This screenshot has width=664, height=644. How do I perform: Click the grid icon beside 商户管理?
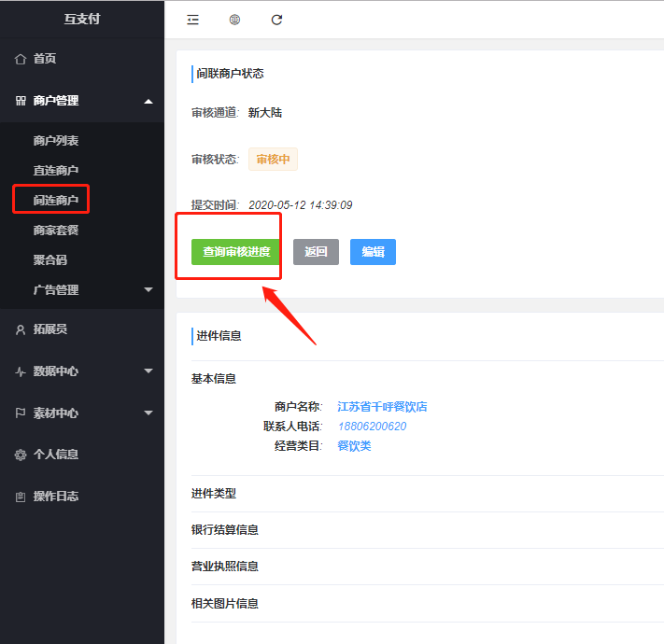21,101
